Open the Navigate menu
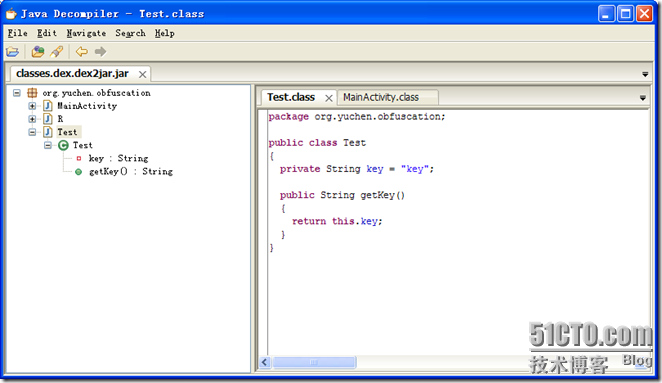Screen dimensions: 662x383 [86, 33]
